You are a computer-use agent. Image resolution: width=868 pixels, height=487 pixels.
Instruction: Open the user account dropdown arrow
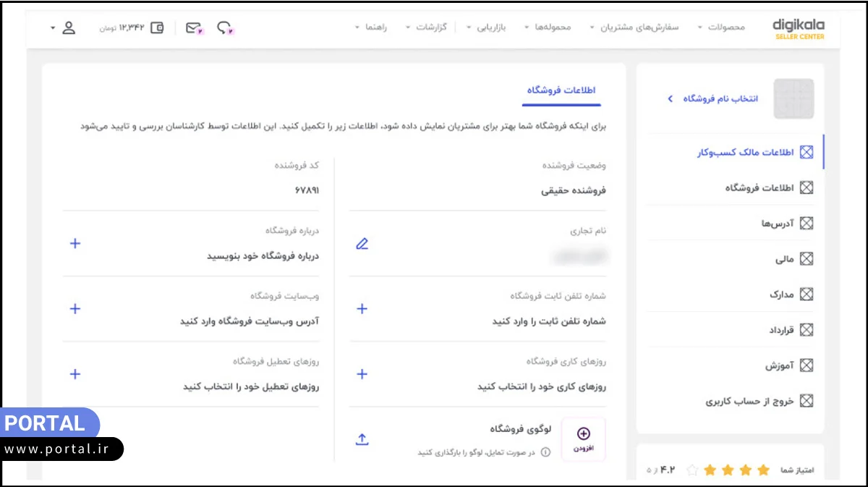54,27
